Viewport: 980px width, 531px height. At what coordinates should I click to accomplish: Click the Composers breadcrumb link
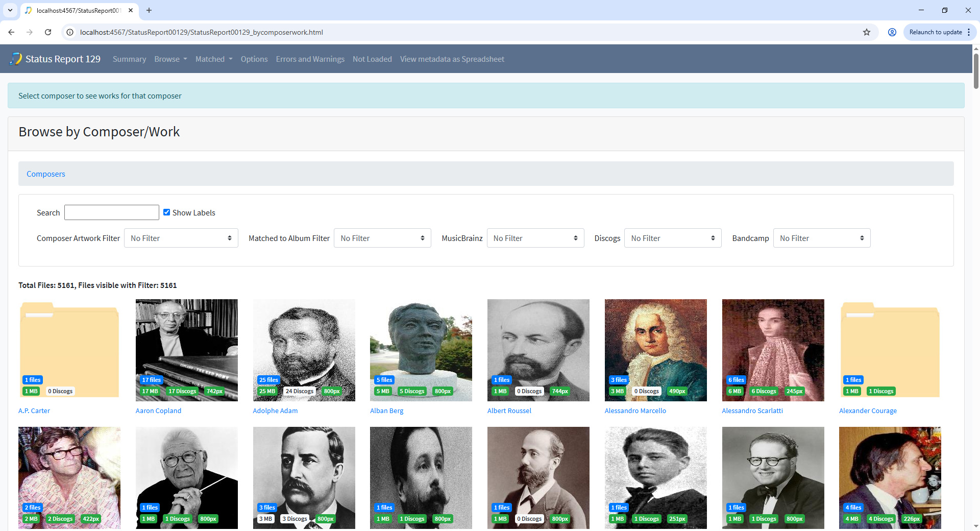(x=46, y=174)
